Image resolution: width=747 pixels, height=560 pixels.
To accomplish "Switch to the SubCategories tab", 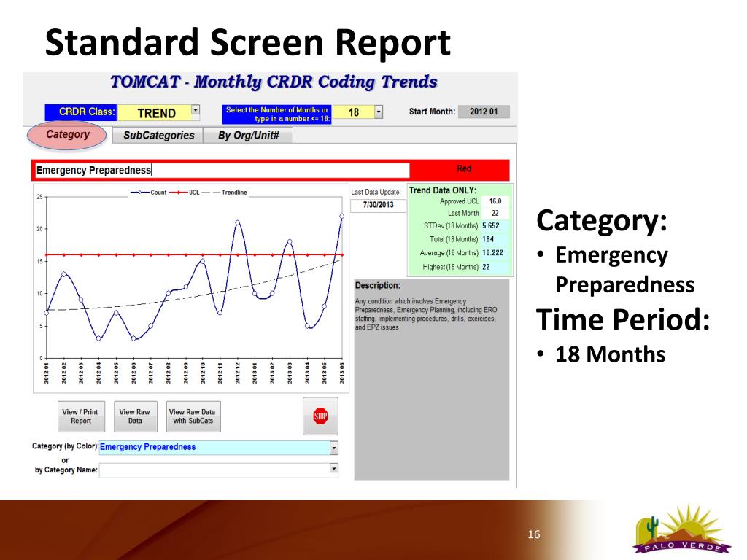I will pyautogui.click(x=158, y=135).
